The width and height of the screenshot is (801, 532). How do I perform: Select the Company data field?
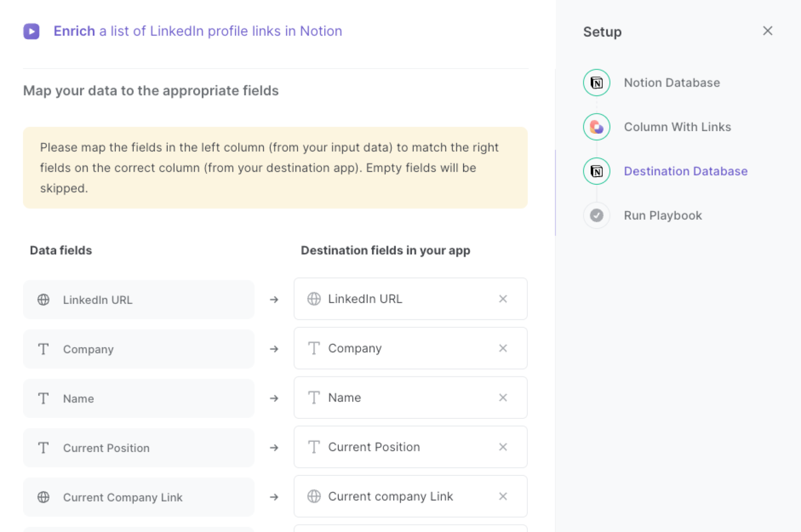click(x=139, y=349)
